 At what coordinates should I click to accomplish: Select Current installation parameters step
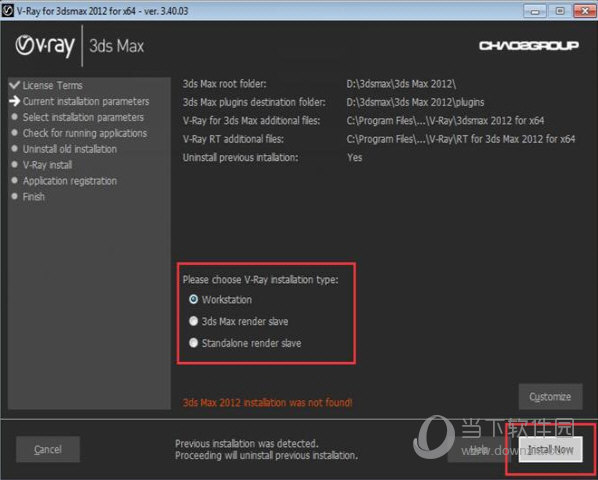(x=86, y=101)
